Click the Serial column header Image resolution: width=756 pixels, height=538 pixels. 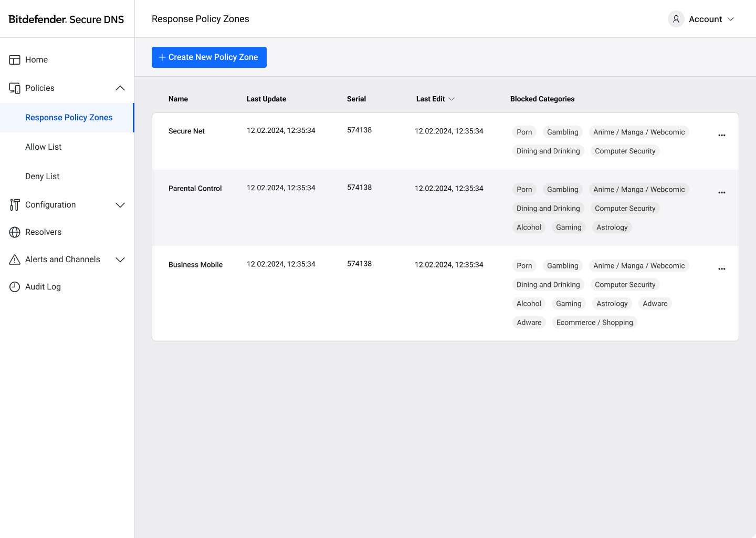tap(356, 99)
